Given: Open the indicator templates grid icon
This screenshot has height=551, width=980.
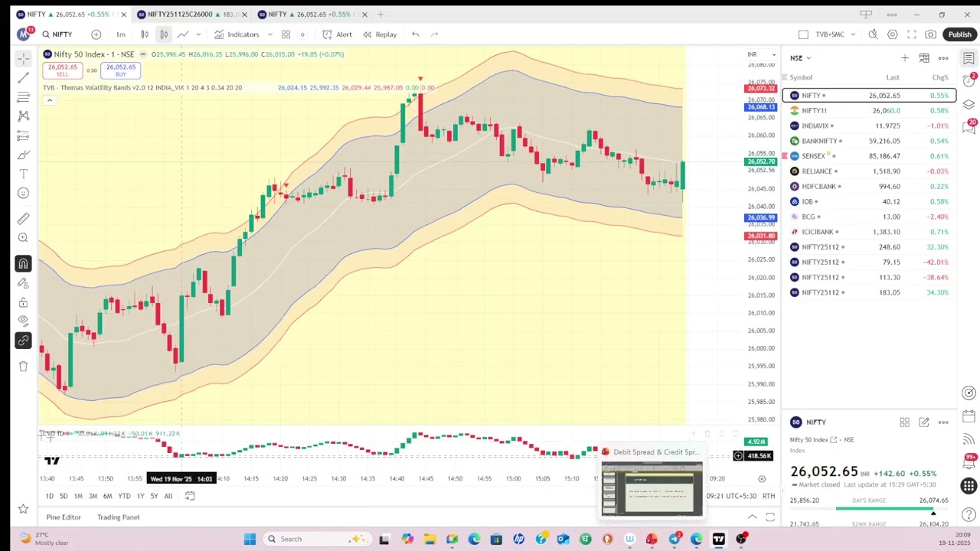Looking at the screenshot, I should pos(286,34).
